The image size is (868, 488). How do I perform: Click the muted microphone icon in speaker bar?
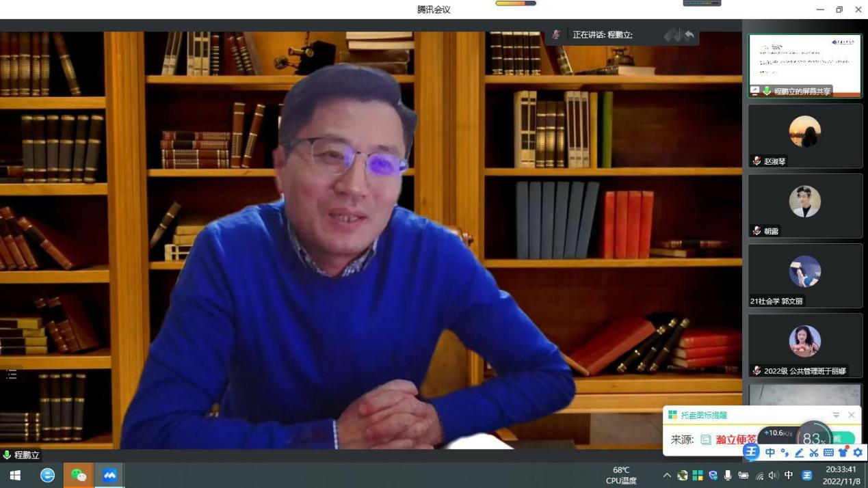[556, 35]
